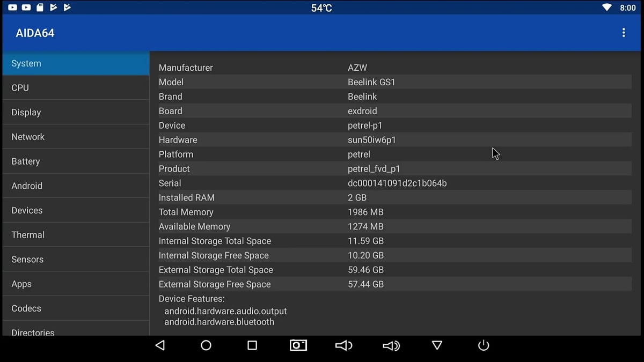This screenshot has height=362, width=644.
Task: Click the power button icon
Action: pyautogui.click(x=484, y=345)
